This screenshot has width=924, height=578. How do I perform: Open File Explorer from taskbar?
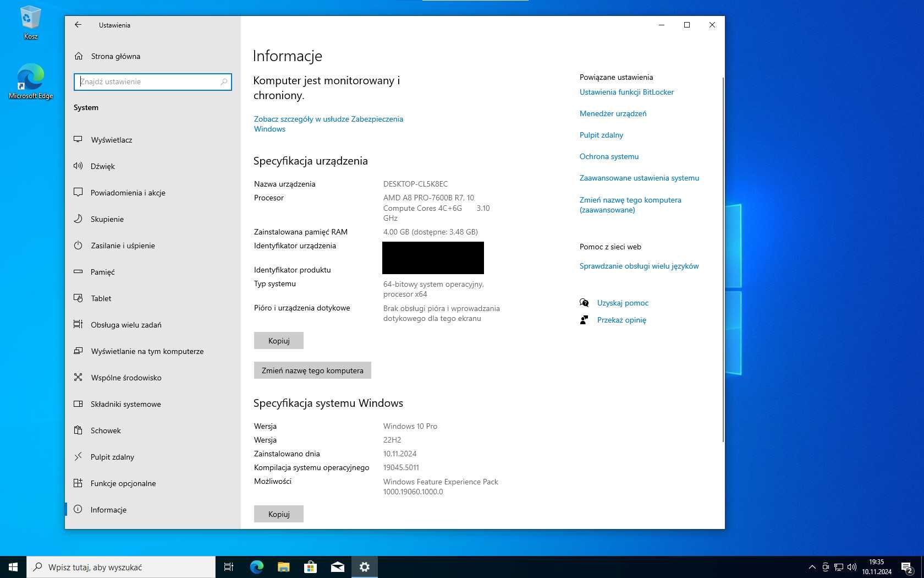[283, 567]
